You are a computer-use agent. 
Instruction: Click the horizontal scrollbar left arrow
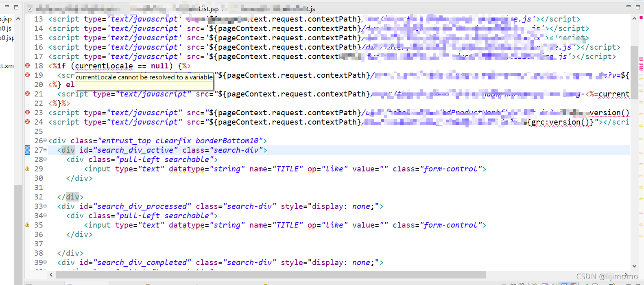pyautogui.click(x=51, y=275)
